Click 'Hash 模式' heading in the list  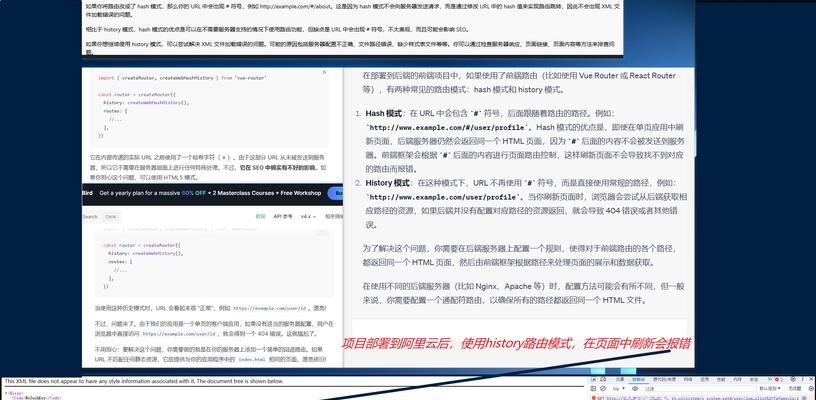(382, 113)
